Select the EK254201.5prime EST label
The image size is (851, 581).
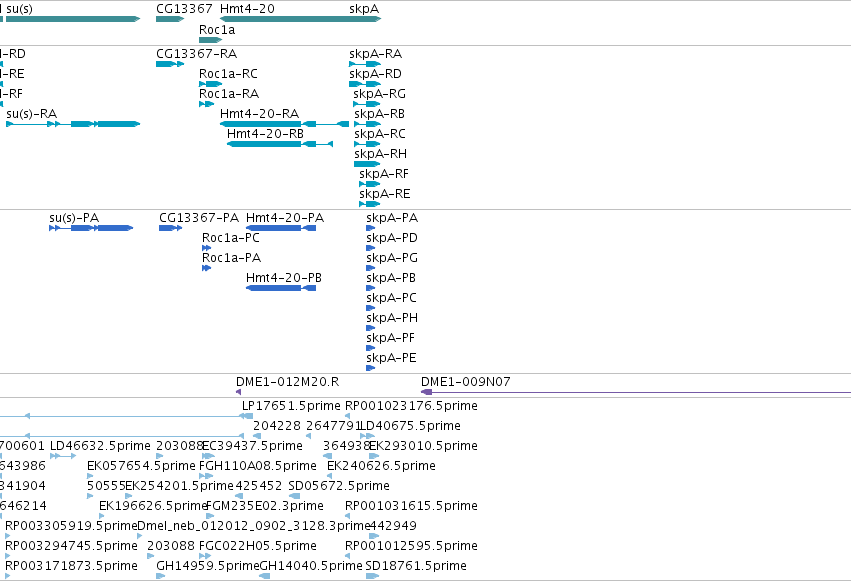(180, 487)
